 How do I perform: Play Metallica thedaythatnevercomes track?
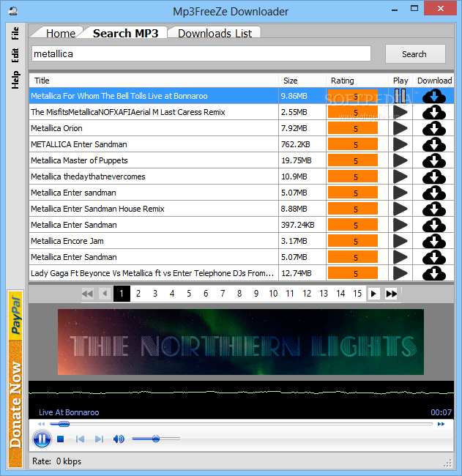pyautogui.click(x=400, y=176)
